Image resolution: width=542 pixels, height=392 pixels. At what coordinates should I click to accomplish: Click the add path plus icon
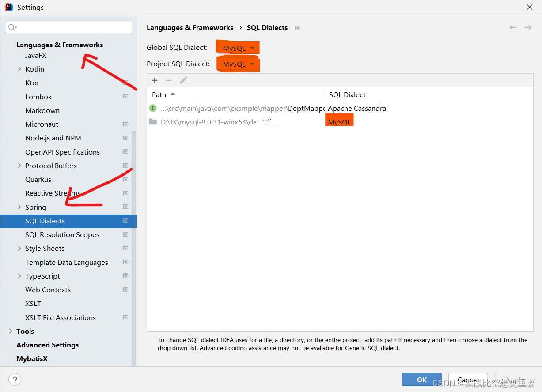pyautogui.click(x=155, y=80)
